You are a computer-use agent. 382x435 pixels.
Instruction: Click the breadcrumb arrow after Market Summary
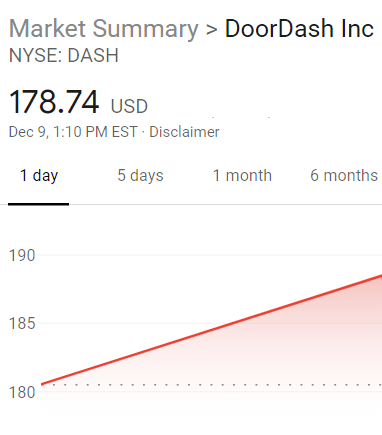[x=212, y=30]
